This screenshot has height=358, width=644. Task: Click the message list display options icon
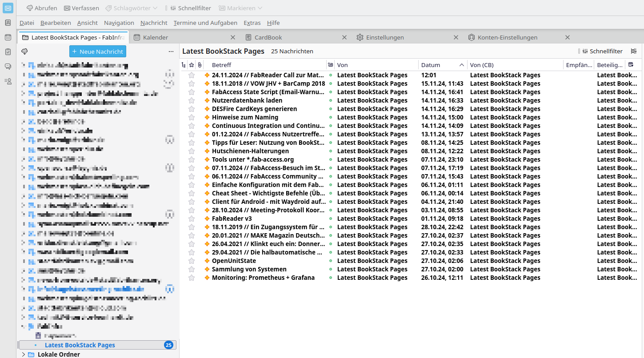(634, 51)
